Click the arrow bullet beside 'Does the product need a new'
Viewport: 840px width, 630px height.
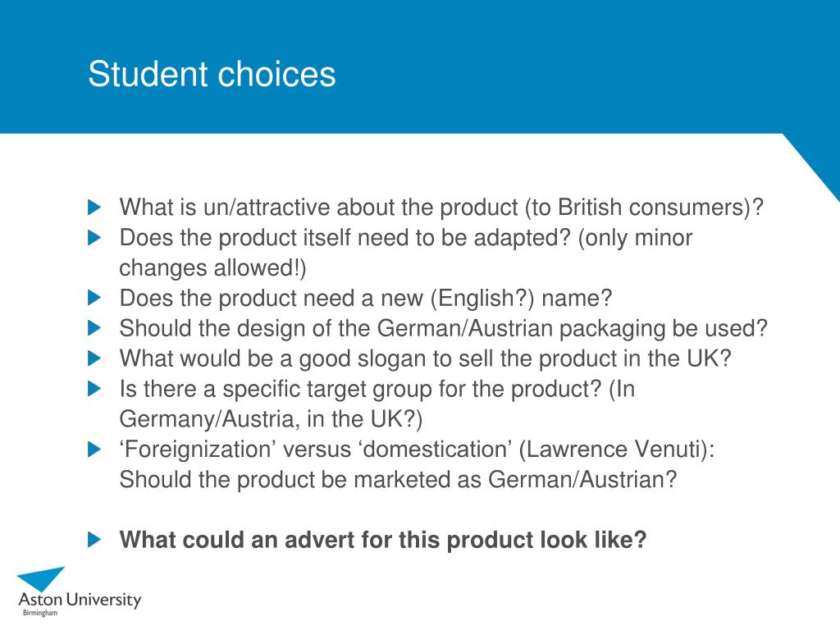pos(94,298)
